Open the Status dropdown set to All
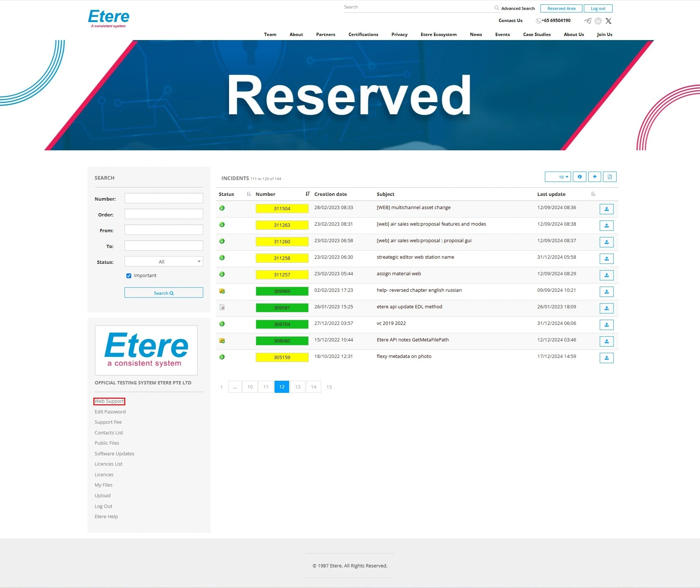Image resolution: width=700 pixels, height=588 pixels. [164, 262]
